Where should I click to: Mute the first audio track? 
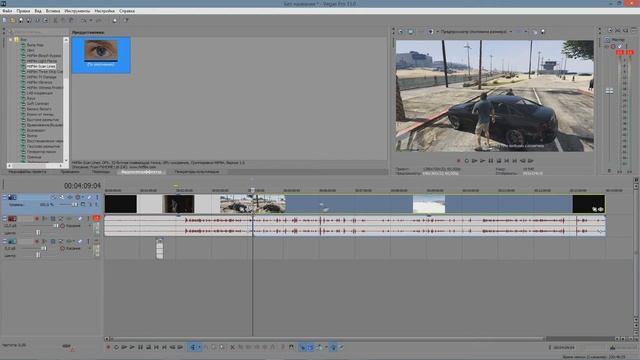click(81, 219)
